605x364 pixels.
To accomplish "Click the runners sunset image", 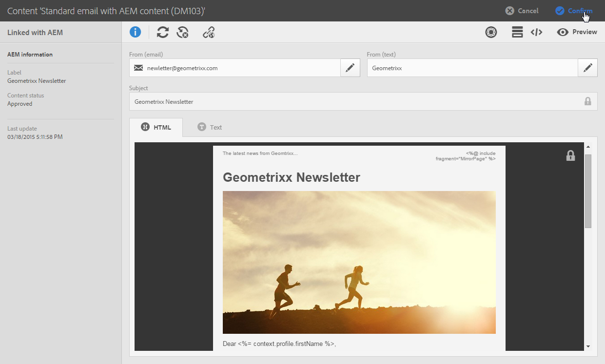I will [359, 262].
